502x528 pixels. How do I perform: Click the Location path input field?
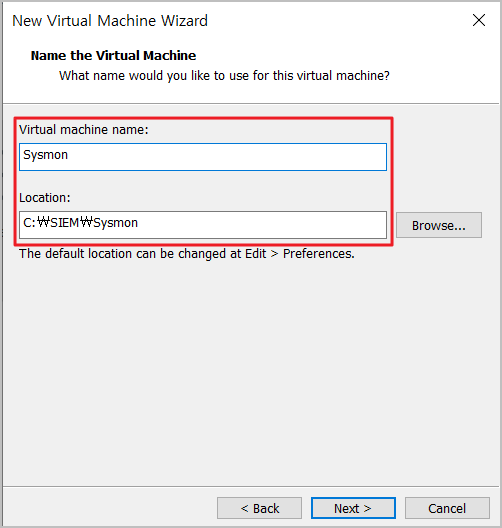pos(203,225)
